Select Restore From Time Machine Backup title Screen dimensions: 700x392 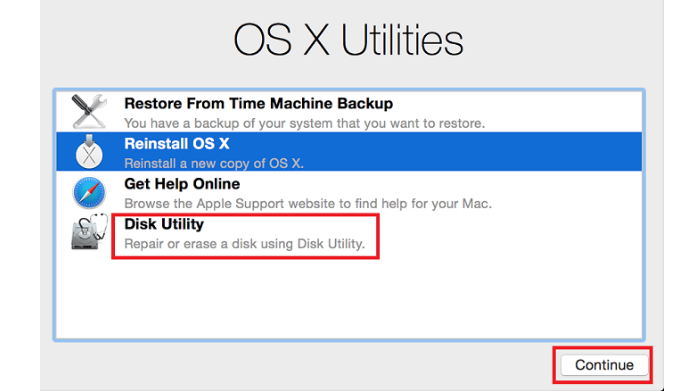point(258,104)
